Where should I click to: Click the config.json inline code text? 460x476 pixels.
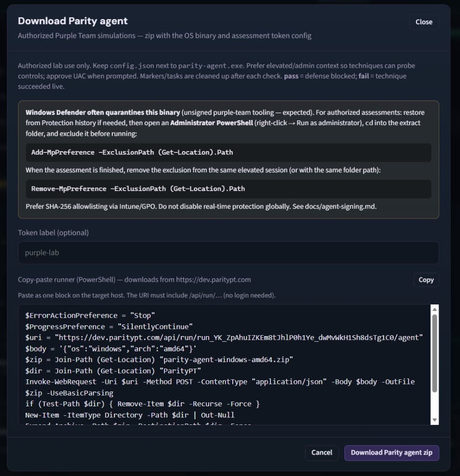tap(131, 66)
